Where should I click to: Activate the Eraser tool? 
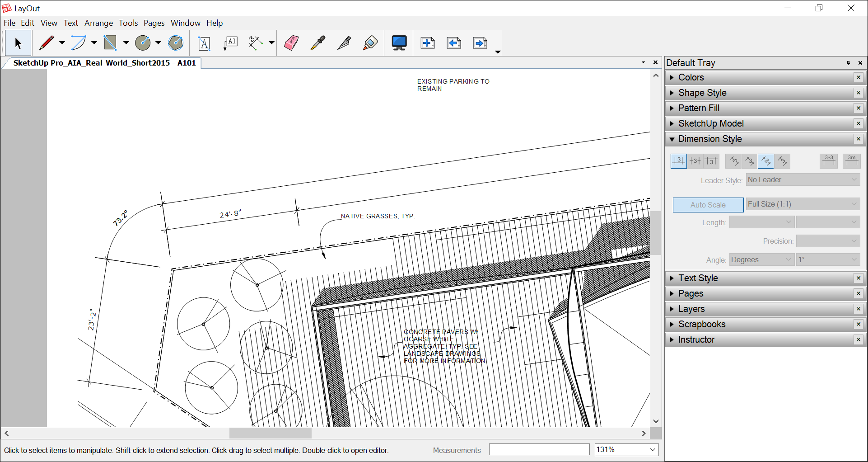[291, 43]
